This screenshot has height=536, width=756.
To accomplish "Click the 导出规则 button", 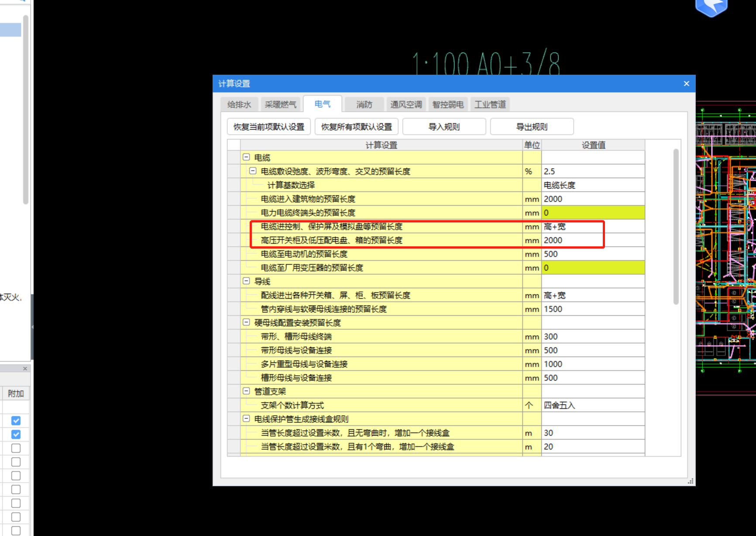I will 532,127.
